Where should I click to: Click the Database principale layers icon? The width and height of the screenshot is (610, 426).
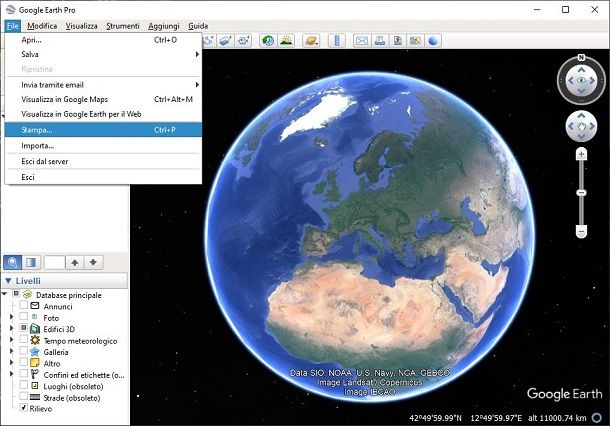[27, 295]
